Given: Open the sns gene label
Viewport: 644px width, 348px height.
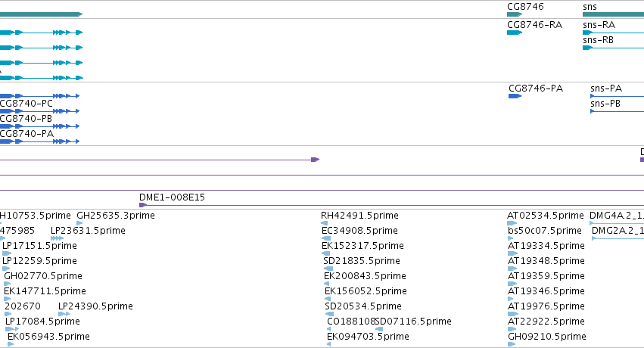Looking at the screenshot, I should click(590, 7).
